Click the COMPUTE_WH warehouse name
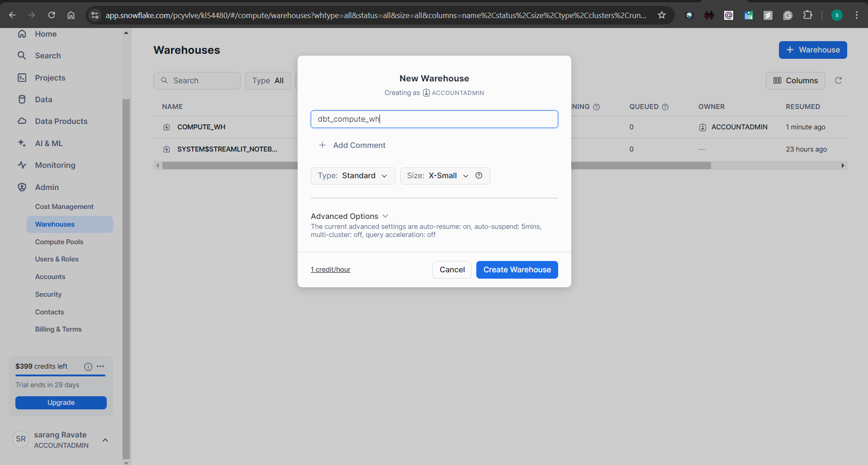The height and width of the screenshot is (465, 868). 201,127
